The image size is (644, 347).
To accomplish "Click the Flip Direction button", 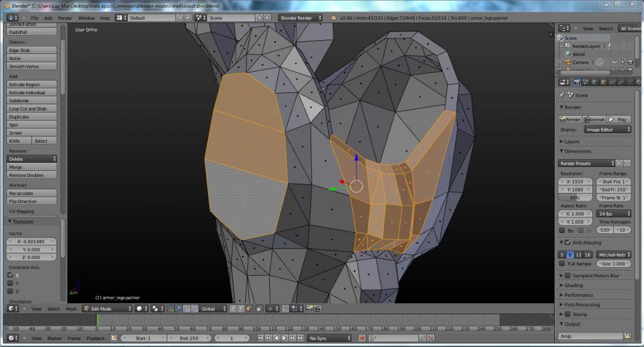I will click(31, 202).
